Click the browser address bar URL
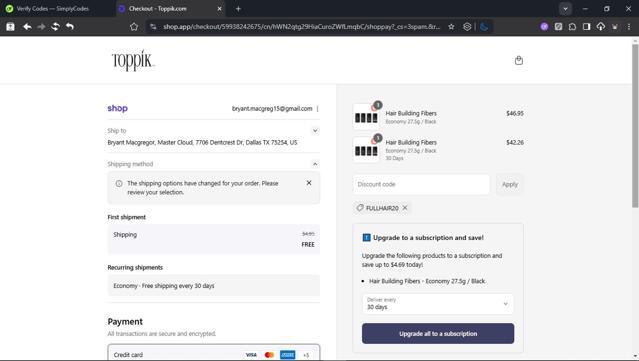Viewport: 639px width, 361px height. 301,26
